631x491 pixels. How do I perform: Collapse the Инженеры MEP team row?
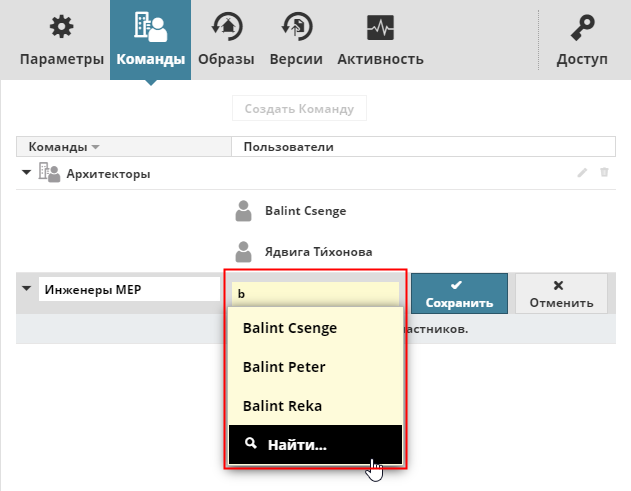click(27, 289)
